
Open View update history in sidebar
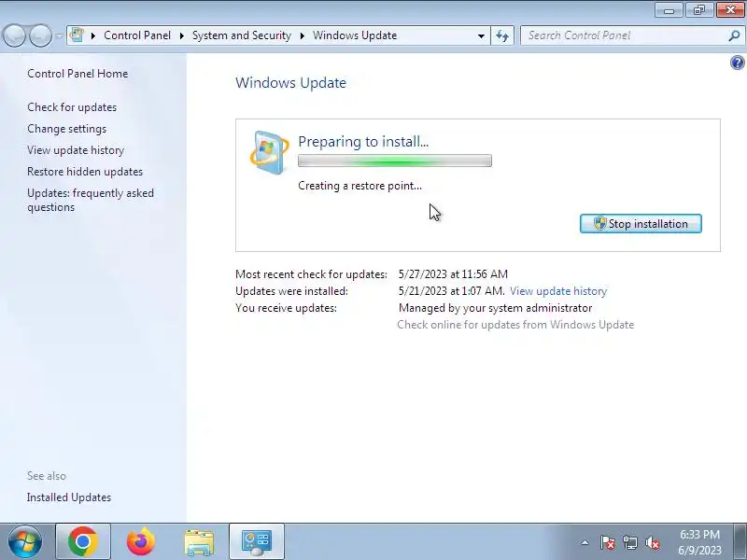click(76, 150)
